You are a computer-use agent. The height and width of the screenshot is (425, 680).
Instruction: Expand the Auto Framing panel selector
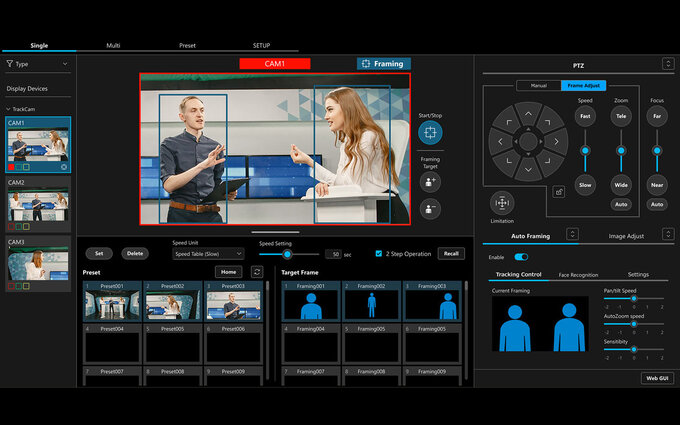pyautogui.click(x=572, y=234)
